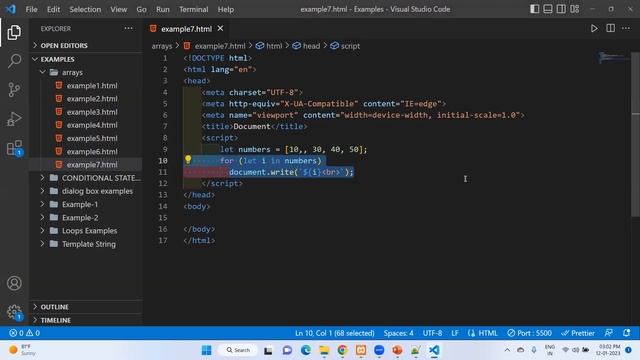Open the Go menu
Screen dimensions: 640x360
pyautogui.click(x=141, y=9)
